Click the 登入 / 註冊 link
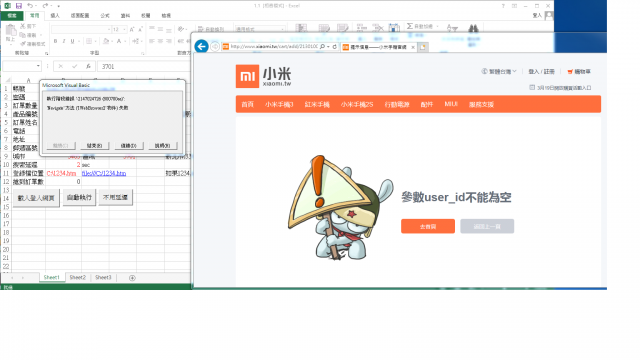Image resolution: width=640 pixels, height=360 pixels. click(541, 71)
